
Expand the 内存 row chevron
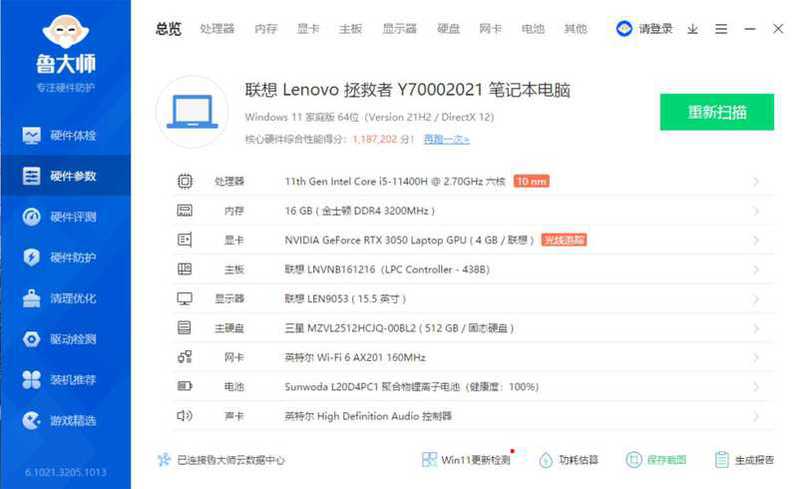pos(756,211)
